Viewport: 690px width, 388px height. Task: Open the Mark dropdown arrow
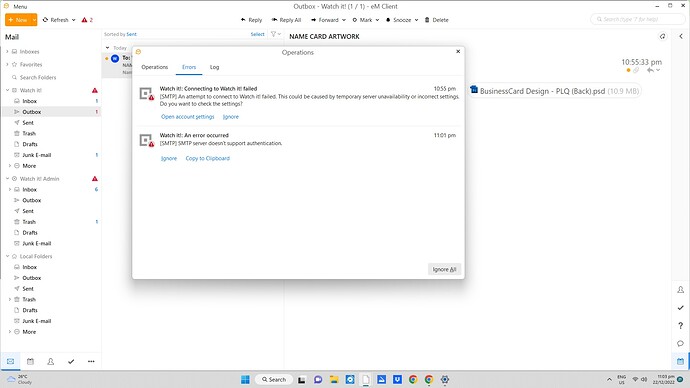(x=377, y=20)
